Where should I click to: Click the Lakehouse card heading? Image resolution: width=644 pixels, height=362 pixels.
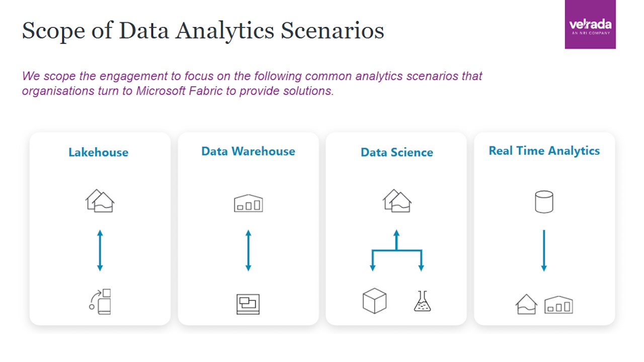coord(99,152)
